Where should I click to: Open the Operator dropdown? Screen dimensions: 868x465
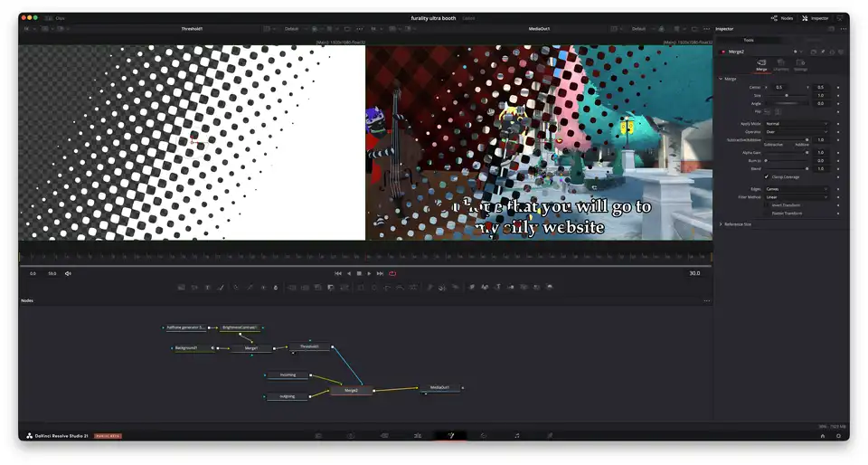pyautogui.click(x=797, y=132)
